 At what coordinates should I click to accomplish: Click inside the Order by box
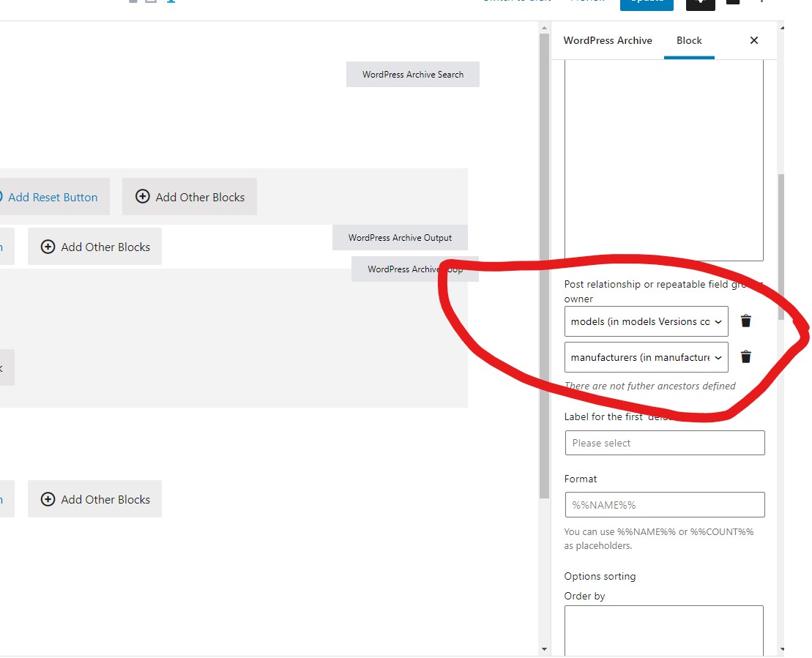coord(664,629)
